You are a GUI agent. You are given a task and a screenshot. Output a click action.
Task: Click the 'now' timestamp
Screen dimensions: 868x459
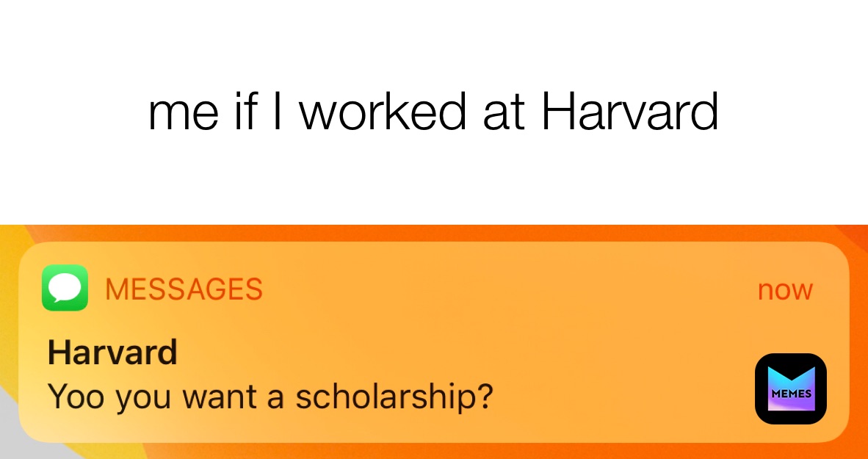[784, 290]
